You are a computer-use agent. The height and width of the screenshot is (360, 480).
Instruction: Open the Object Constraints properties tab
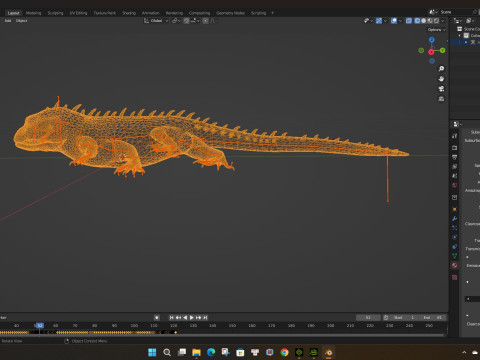pos(455,246)
